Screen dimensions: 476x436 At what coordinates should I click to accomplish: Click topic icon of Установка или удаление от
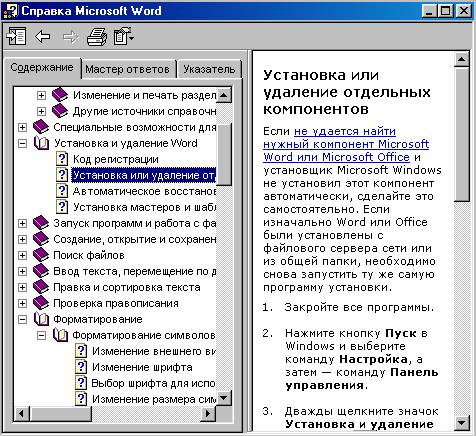pos(62,175)
